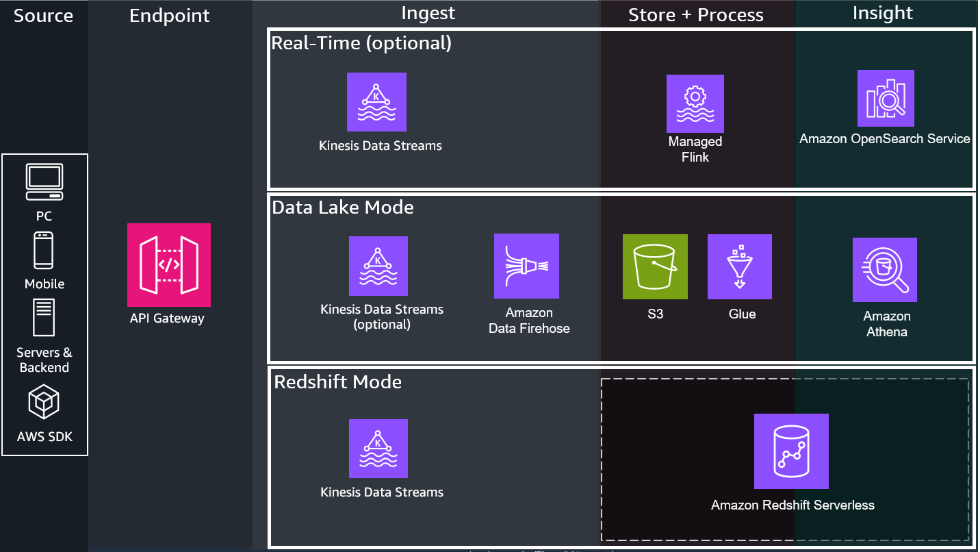The width and height of the screenshot is (980, 552).
Task: Click Kinesis Data Streams (optional) label text
Action: pos(382,316)
